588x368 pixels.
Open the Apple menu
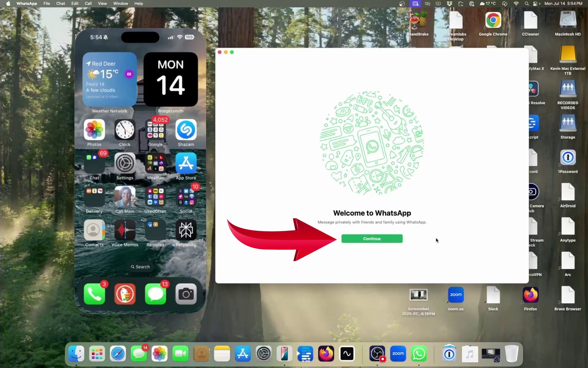[8, 3]
